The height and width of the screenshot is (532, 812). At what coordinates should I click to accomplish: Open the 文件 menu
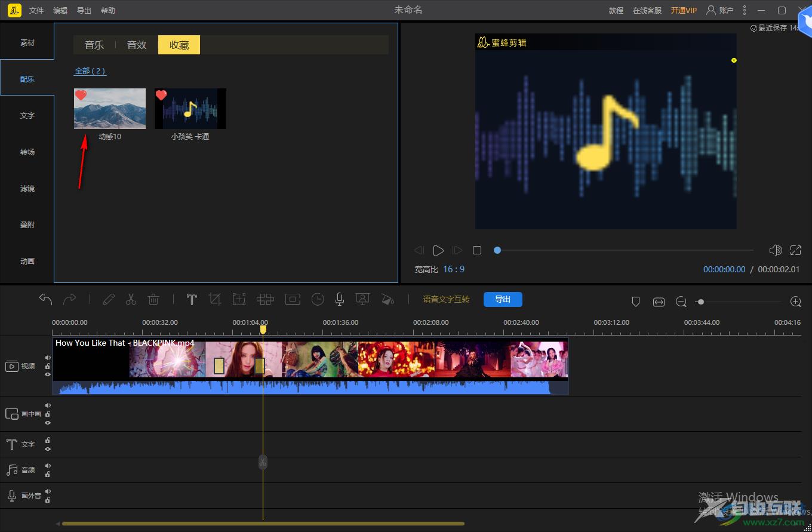coord(36,11)
